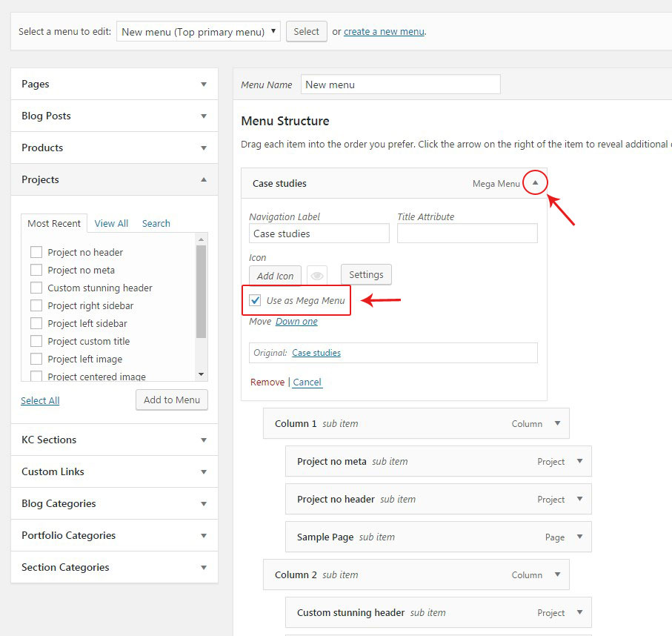Uncheck the Use as Mega Menu checkbox
The width and height of the screenshot is (672, 636).
255,300
